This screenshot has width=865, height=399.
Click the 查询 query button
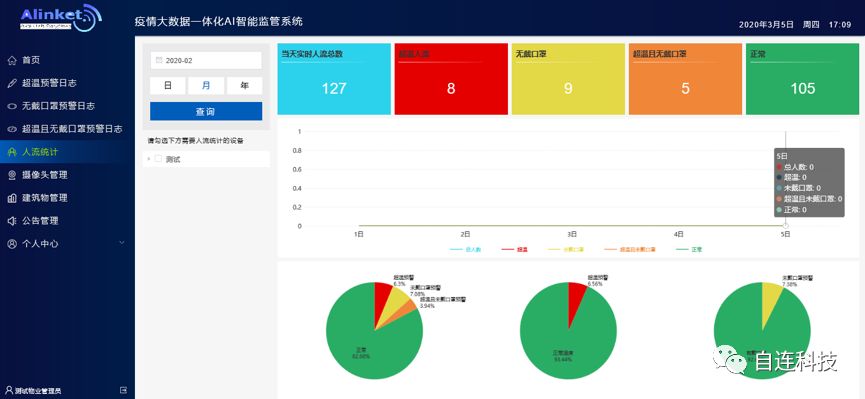206,111
